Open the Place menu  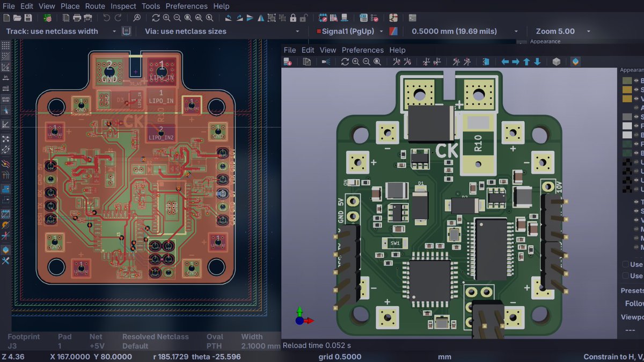70,6
